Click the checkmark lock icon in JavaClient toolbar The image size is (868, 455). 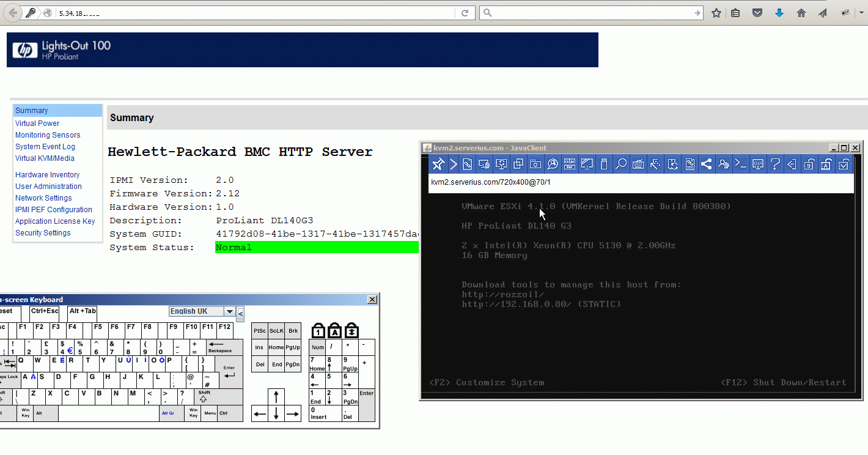point(844,164)
